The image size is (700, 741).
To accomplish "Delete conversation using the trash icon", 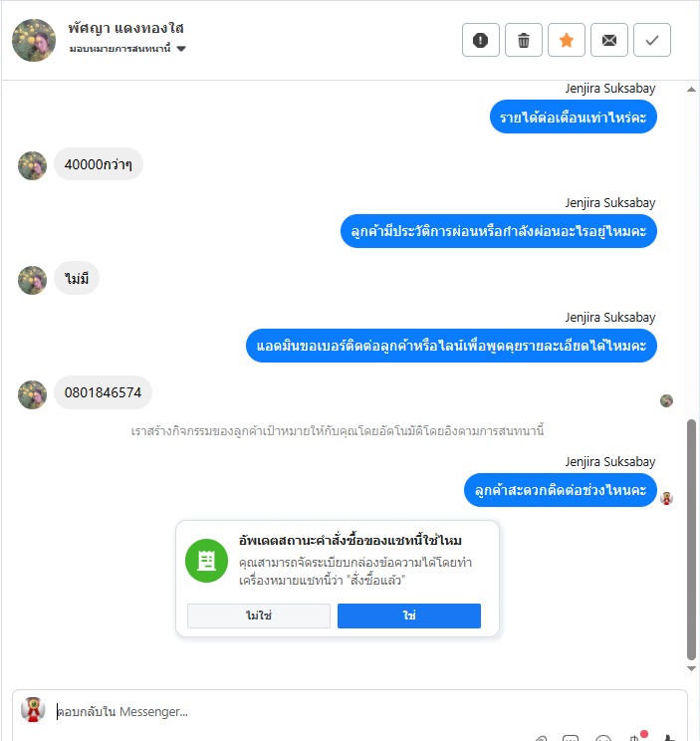I will coord(524,40).
